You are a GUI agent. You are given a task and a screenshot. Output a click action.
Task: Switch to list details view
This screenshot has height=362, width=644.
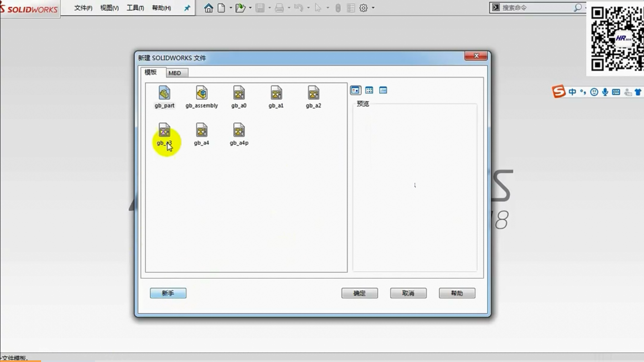click(x=383, y=90)
